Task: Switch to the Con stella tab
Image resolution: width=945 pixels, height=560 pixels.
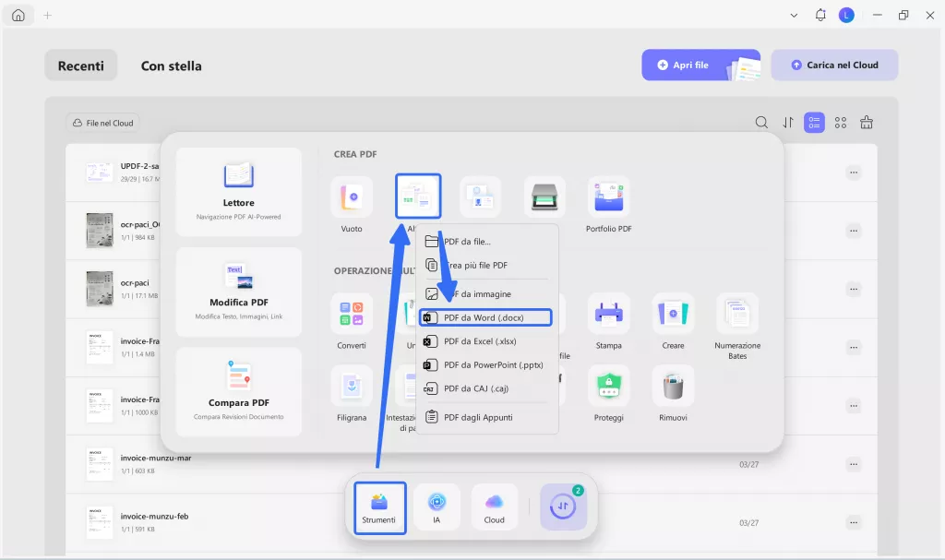Action: [171, 65]
